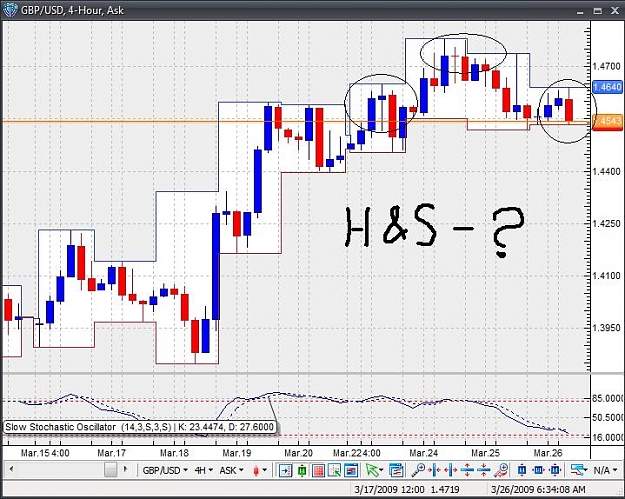625x499 pixels.
Task: Click the Mar.17 date label
Action: [112, 453]
